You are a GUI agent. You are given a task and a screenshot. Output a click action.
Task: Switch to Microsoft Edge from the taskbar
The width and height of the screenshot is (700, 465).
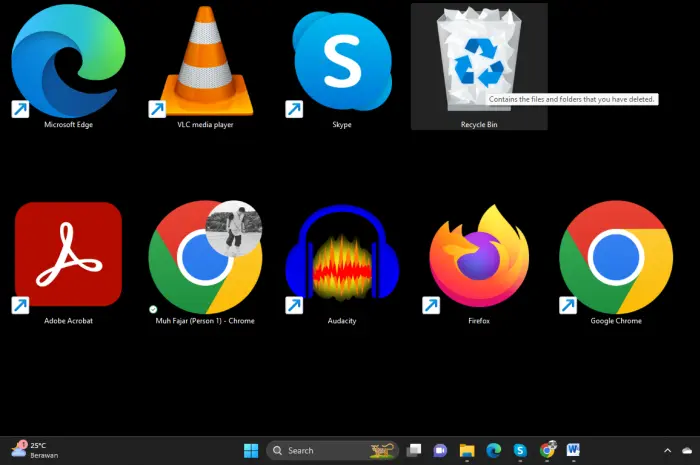(493, 451)
